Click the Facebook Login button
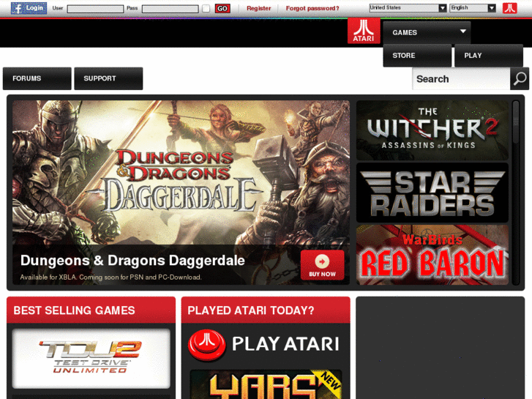 29,8
